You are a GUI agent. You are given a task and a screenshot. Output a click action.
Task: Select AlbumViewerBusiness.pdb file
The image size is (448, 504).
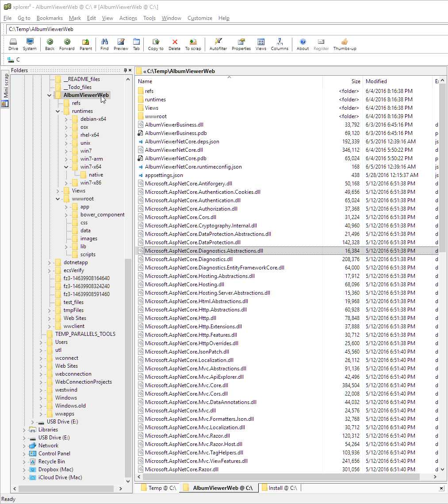(176, 133)
